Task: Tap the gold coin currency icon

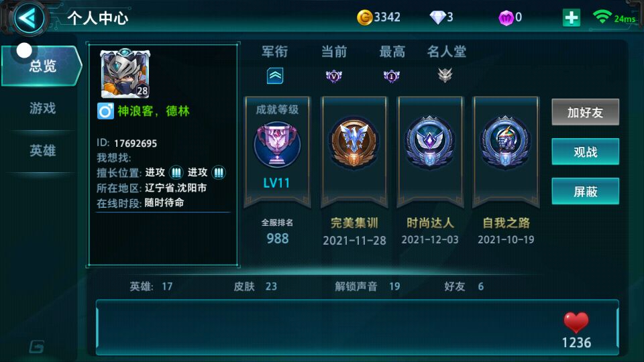Action: click(x=364, y=17)
